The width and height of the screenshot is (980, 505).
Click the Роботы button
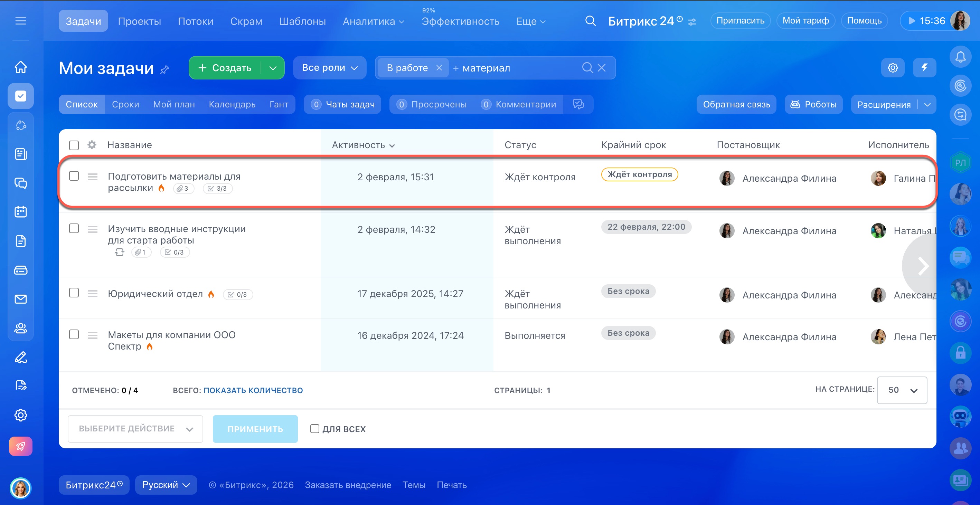813,104
